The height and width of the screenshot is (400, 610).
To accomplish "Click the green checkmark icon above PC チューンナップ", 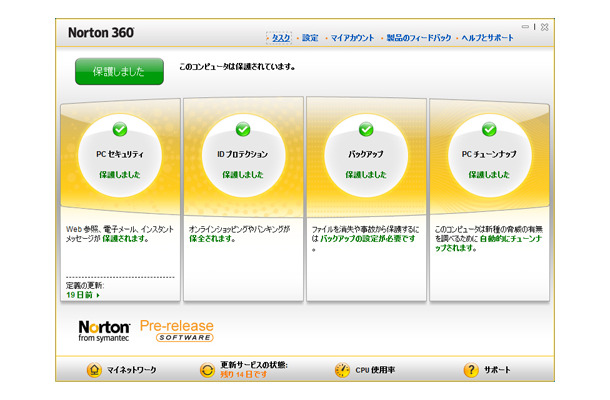I will point(489,129).
